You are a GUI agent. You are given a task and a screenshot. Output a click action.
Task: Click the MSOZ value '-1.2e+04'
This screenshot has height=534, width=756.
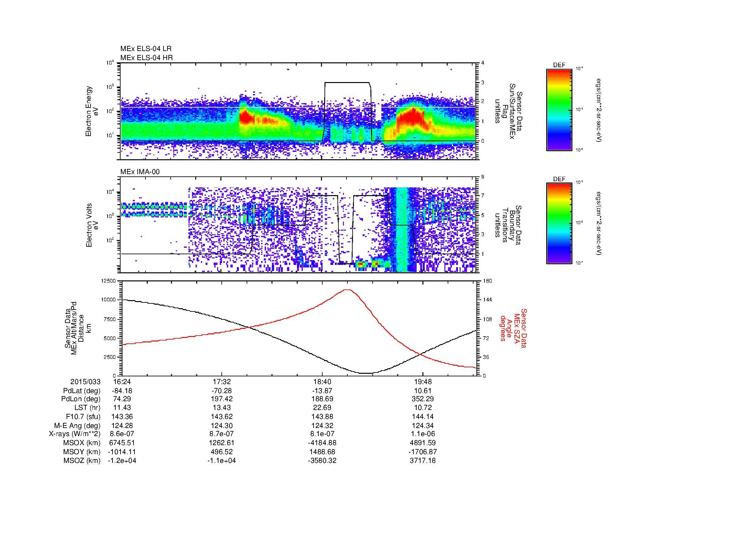(x=122, y=461)
